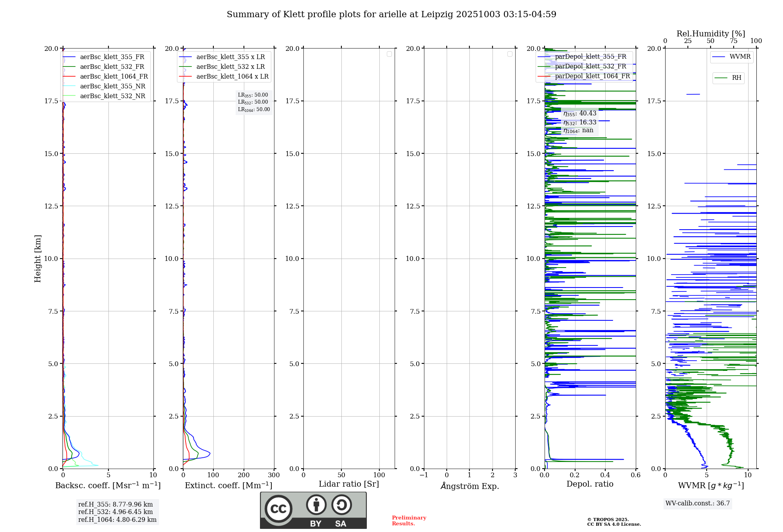Click the cyan aerBsc_klett_355_NR legend line
This screenshot has width=783, height=532.
click(x=69, y=86)
